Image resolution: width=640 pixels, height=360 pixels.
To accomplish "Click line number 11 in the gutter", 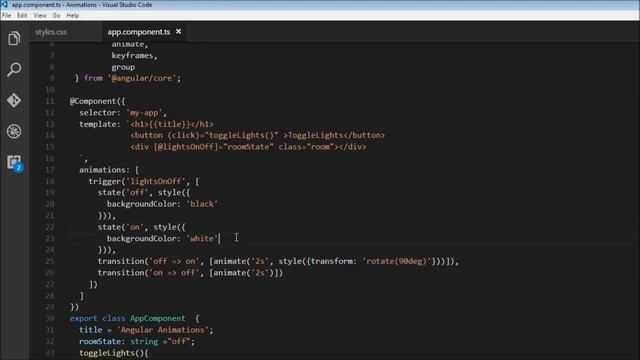I will (x=50, y=101).
